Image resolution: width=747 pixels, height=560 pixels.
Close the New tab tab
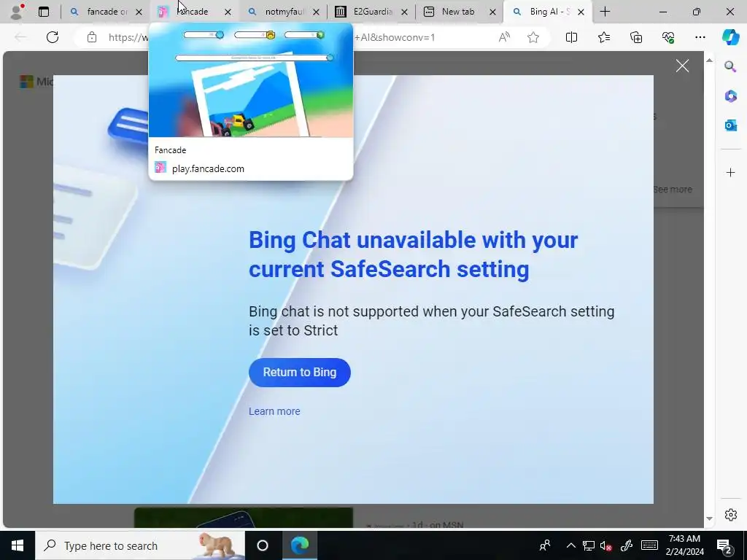[492, 12]
